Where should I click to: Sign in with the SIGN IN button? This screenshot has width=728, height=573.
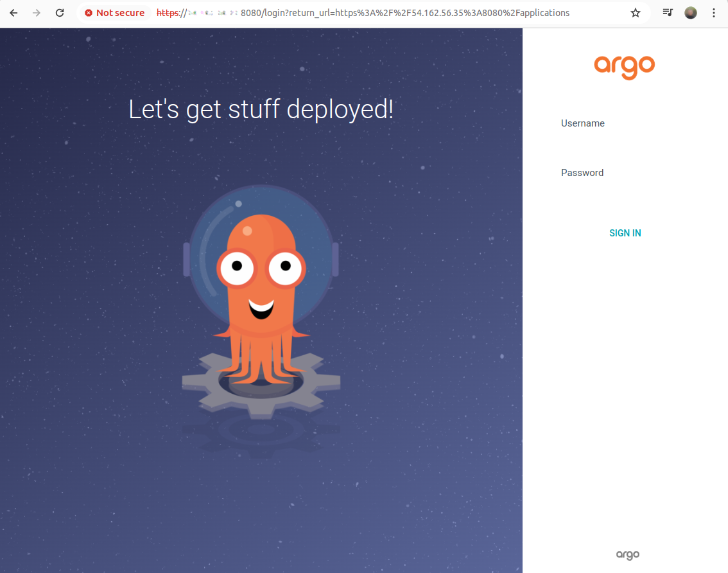[x=625, y=233]
